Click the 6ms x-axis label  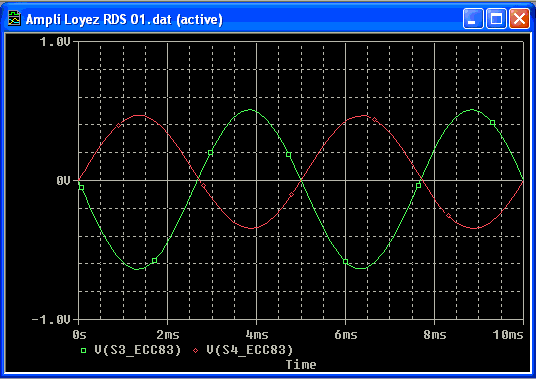click(346, 335)
